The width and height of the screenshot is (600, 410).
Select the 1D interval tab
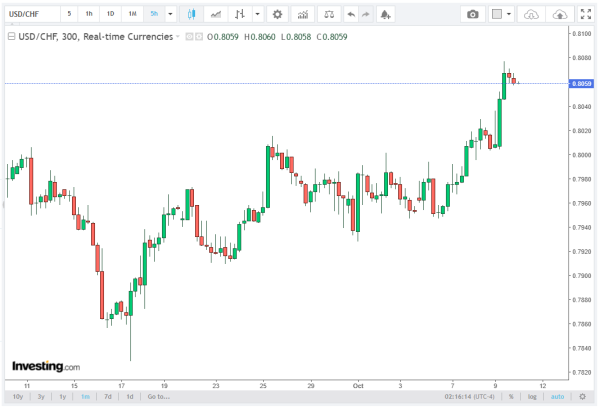point(110,15)
